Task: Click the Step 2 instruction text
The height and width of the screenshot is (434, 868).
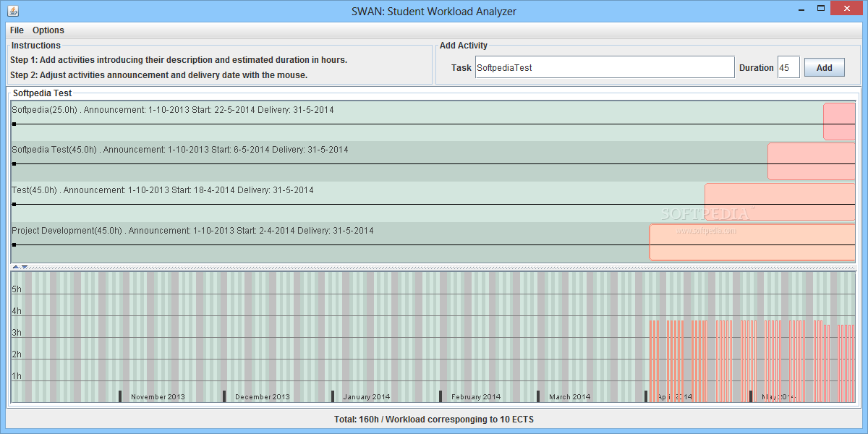Action: click(158, 75)
